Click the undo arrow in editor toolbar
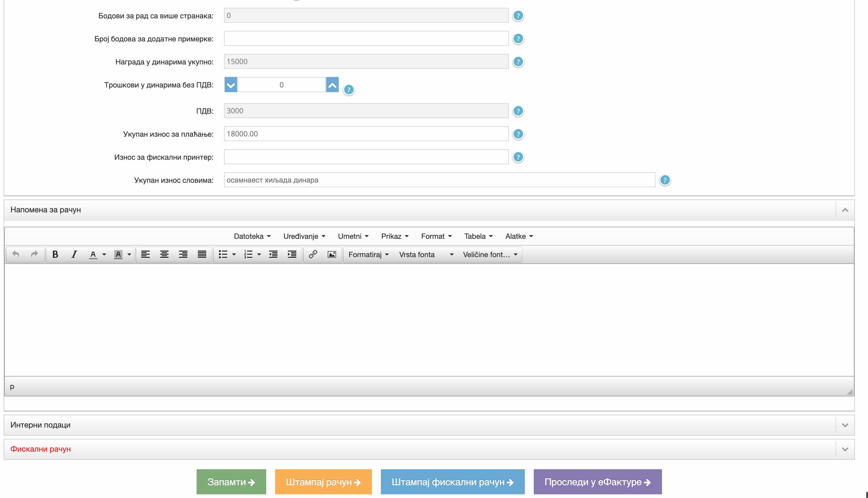 click(x=16, y=254)
